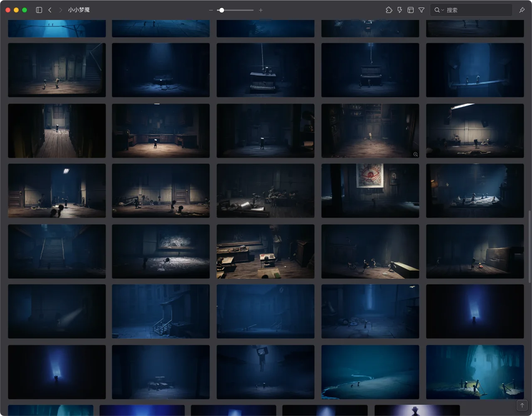532x416 pixels.
Task: Open the layout switcher icon
Action: click(x=411, y=10)
